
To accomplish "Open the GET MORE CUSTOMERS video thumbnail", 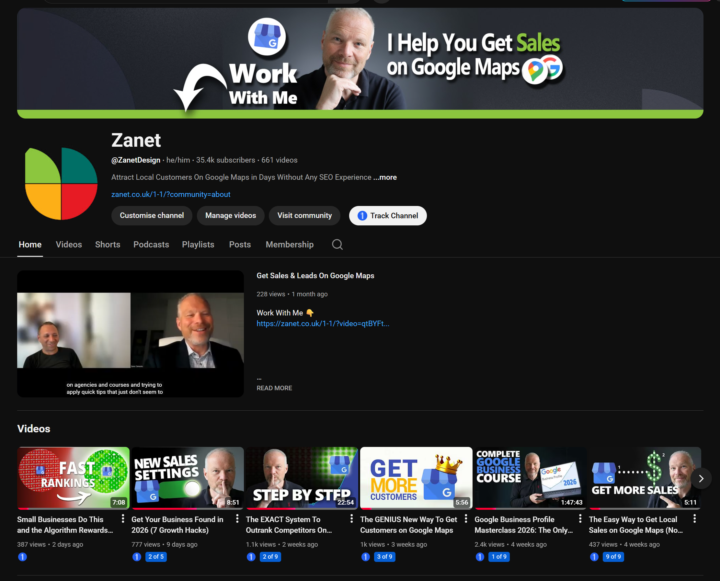I will [416, 478].
